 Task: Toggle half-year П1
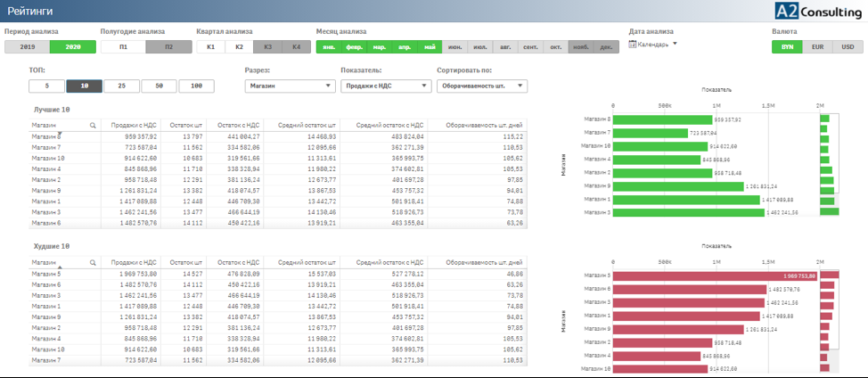[x=124, y=47]
